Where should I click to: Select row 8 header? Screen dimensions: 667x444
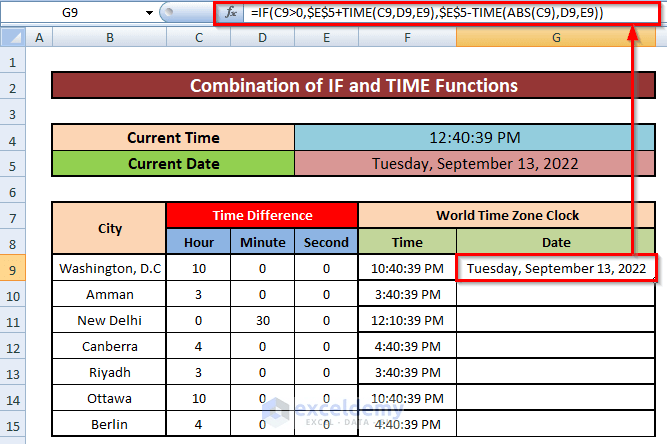tap(13, 244)
